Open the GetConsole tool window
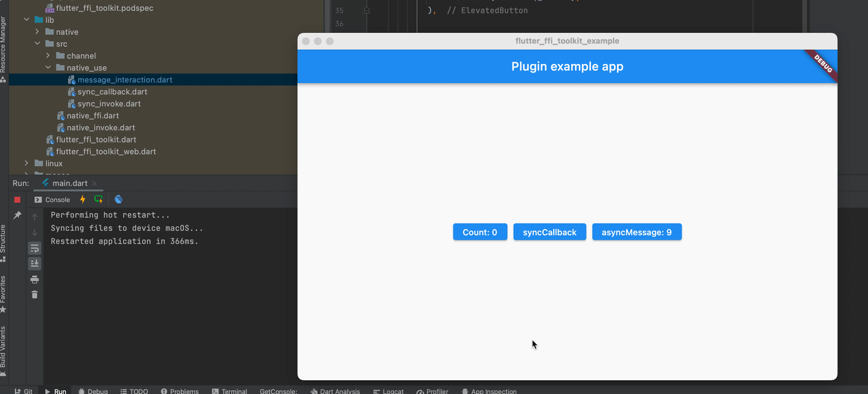 [278, 391]
